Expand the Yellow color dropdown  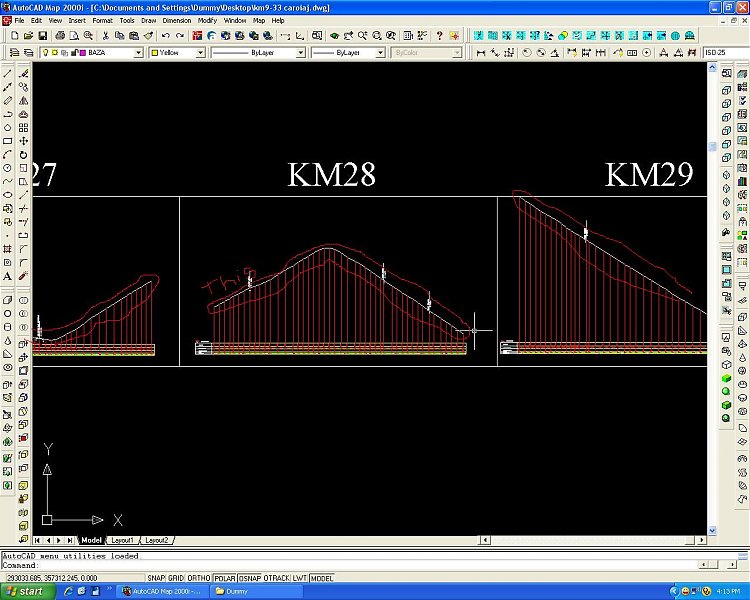click(200, 53)
